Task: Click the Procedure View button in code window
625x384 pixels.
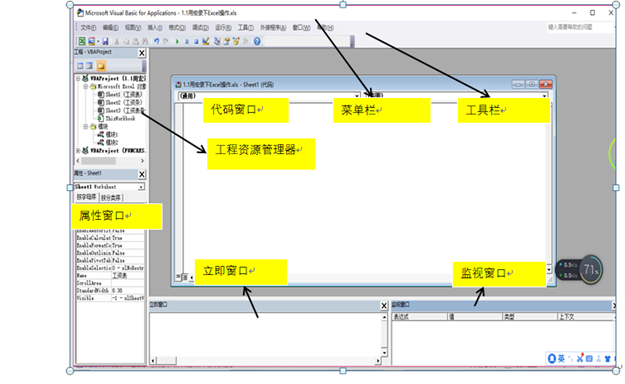Action: (x=178, y=276)
